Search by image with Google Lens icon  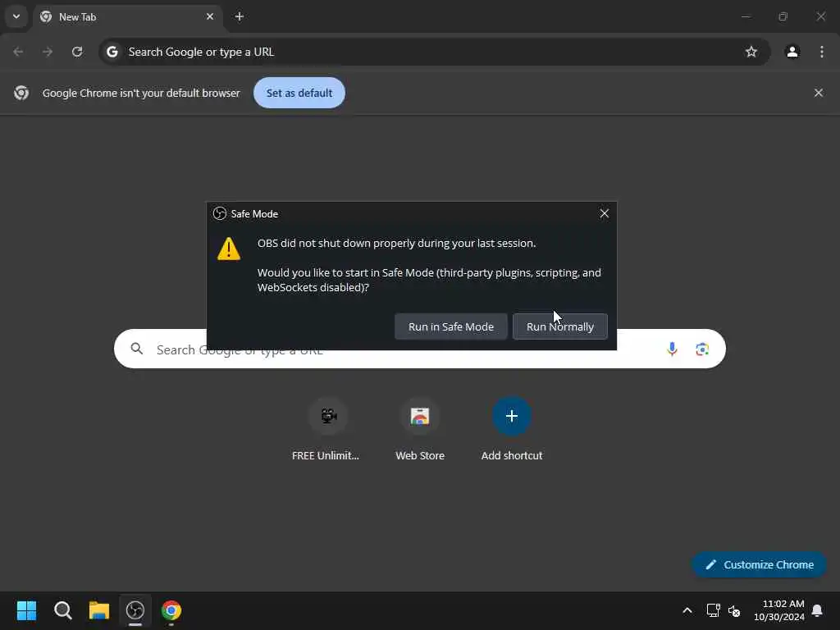tap(702, 349)
